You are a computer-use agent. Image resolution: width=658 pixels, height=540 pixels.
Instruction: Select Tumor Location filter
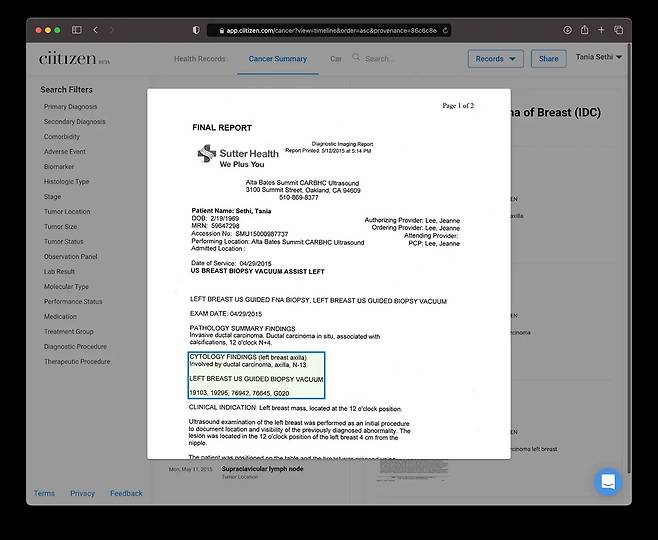67,211
